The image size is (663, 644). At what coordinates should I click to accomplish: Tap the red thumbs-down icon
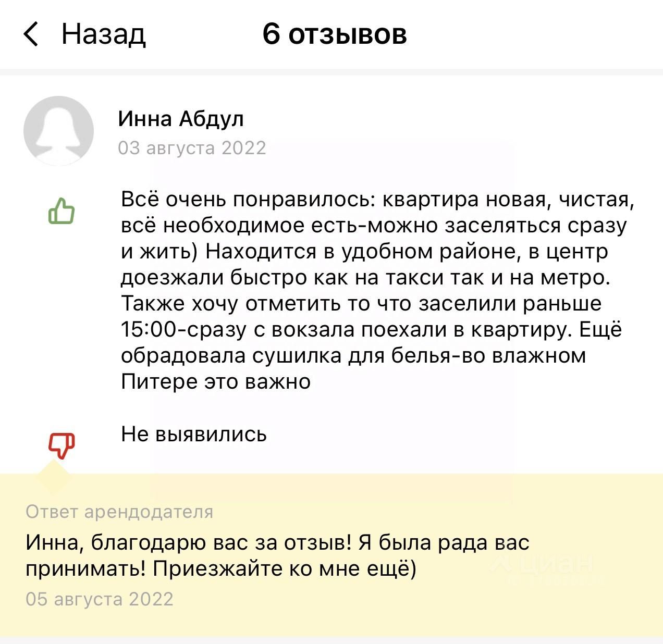coord(62,445)
